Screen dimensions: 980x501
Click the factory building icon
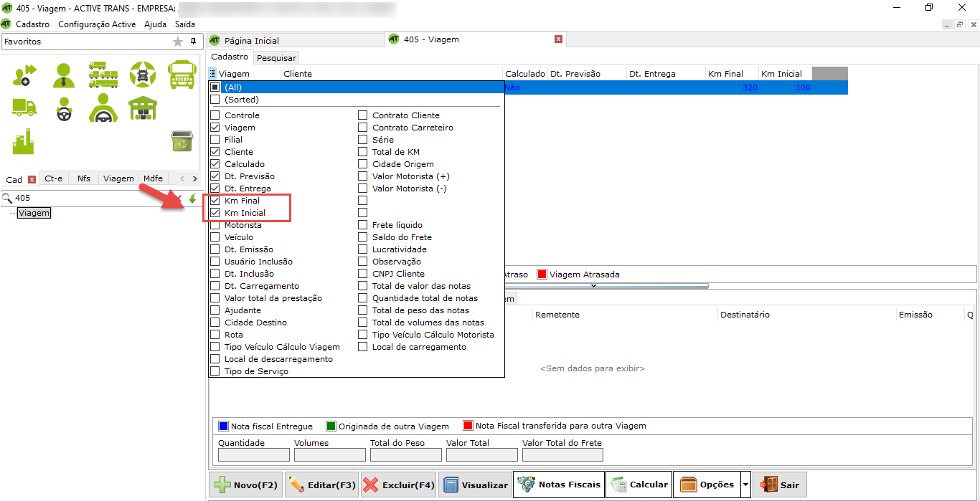24,141
